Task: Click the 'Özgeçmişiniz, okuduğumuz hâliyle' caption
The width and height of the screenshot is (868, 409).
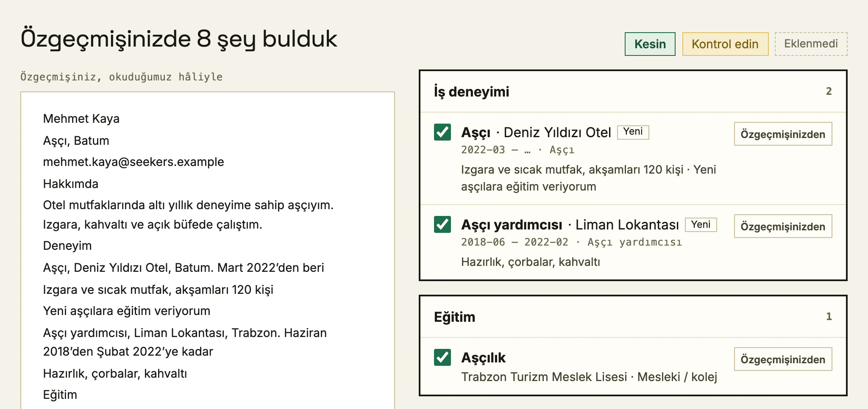Action: (x=121, y=77)
